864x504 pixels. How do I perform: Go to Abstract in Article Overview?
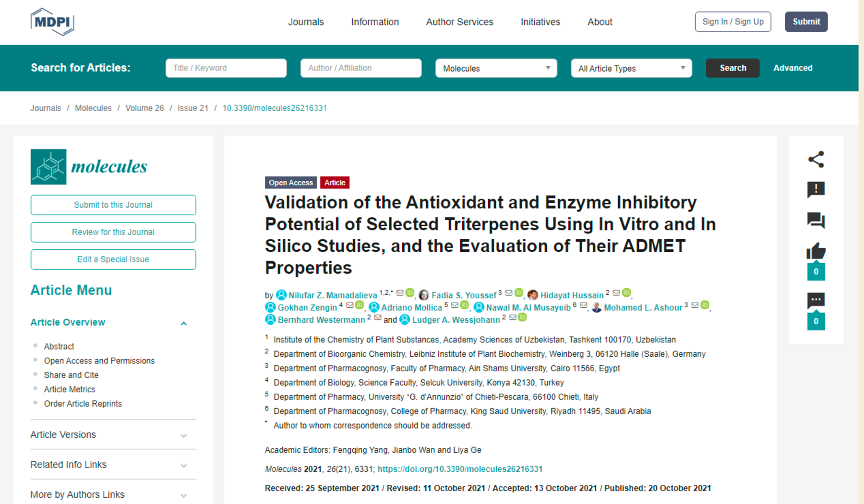click(x=59, y=346)
